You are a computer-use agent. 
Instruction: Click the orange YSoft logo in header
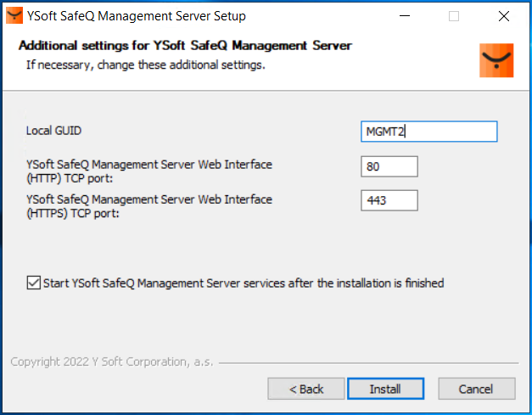coord(496,60)
